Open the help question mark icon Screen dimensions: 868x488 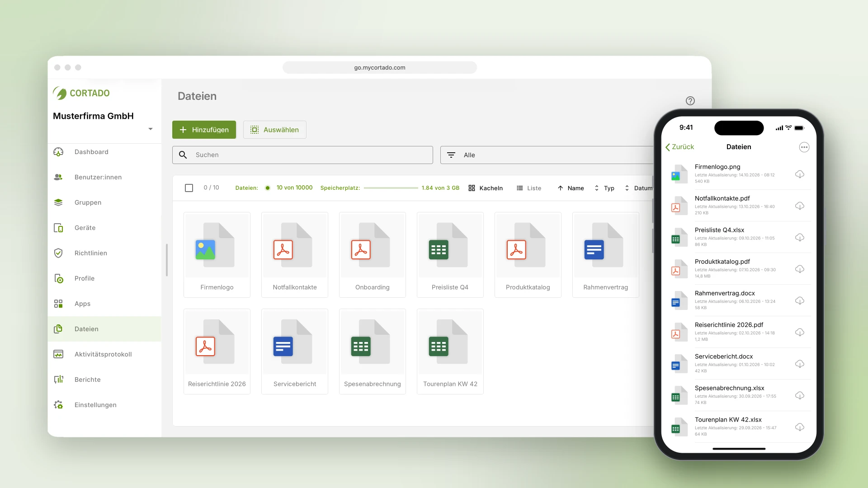690,101
